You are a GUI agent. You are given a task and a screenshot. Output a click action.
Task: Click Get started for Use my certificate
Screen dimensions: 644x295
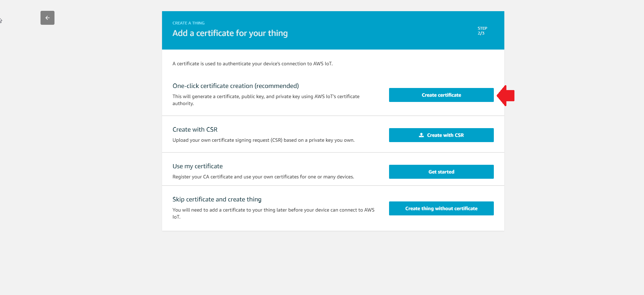tap(441, 172)
